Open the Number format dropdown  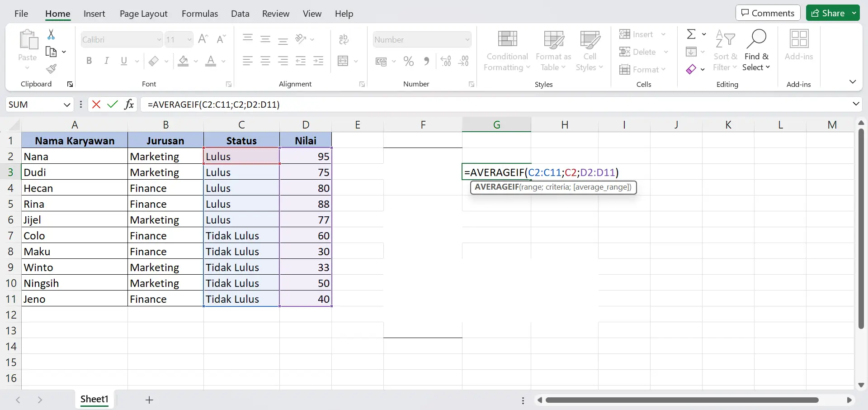point(467,40)
